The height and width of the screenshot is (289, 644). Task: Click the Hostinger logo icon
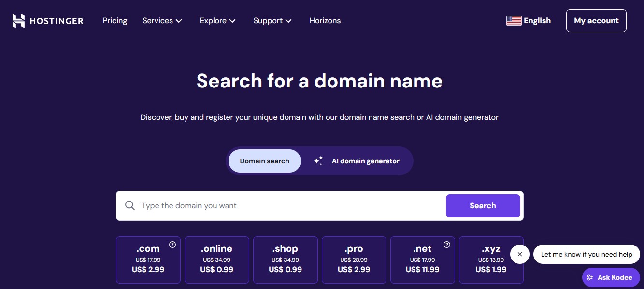coord(18,21)
